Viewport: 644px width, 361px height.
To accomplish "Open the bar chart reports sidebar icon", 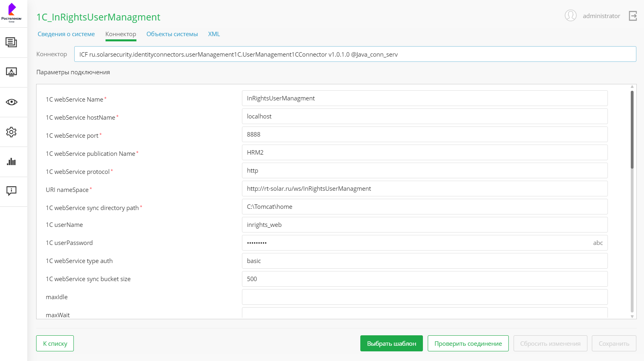I will [x=11, y=161].
